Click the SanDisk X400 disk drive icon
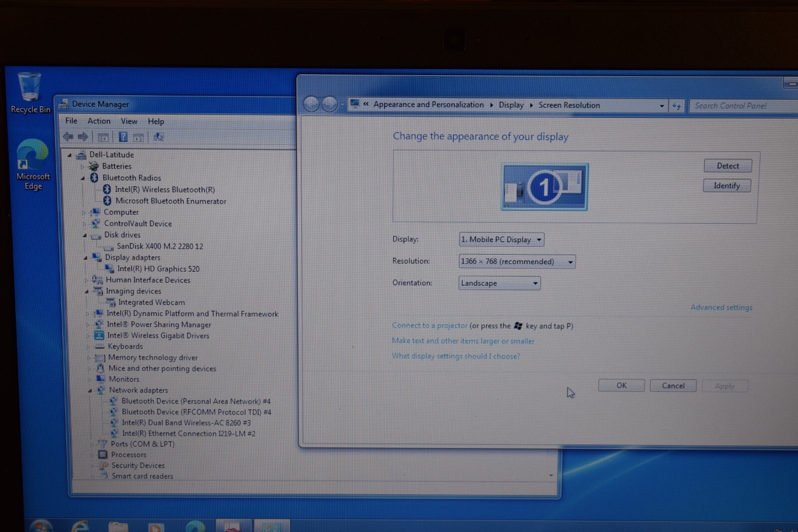The height and width of the screenshot is (532, 798). 109,247
